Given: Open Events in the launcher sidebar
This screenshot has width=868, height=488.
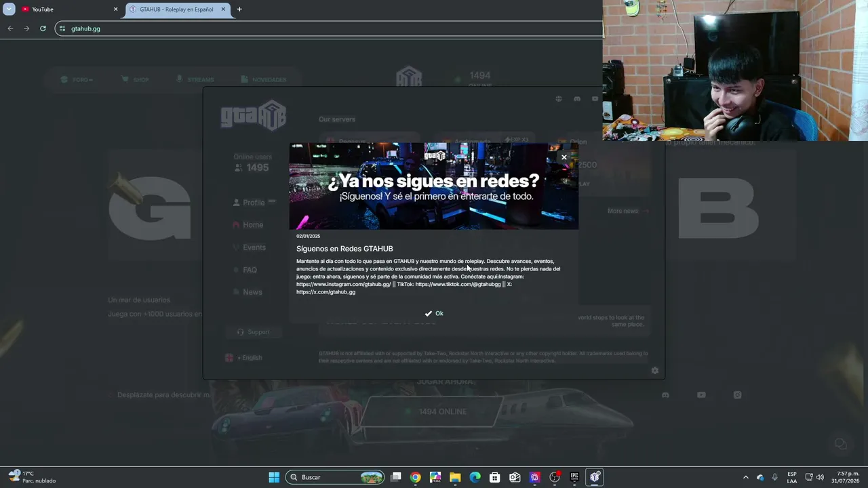Looking at the screenshot, I should (250, 248).
